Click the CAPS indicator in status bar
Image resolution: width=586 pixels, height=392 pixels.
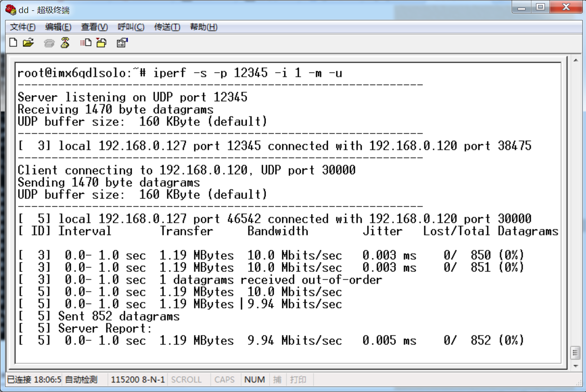(224, 380)
